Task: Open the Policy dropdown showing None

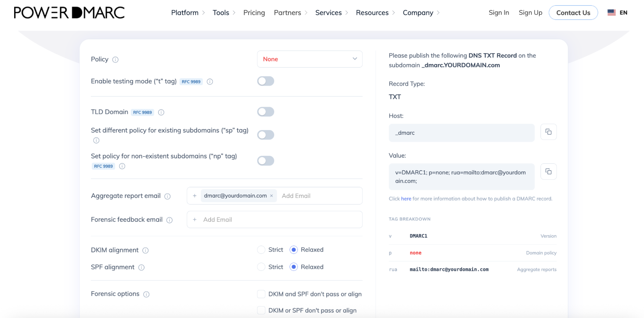Action: (x=310, y=59)
